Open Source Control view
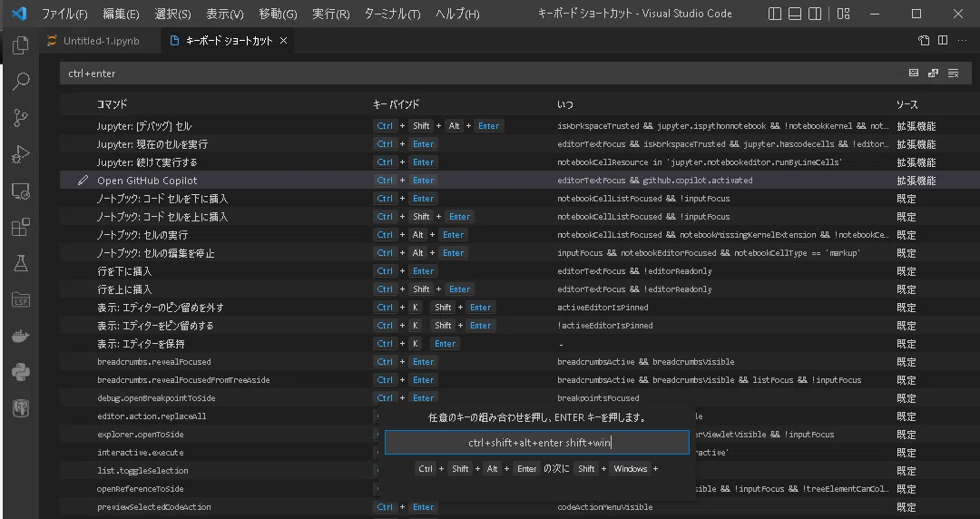The image size is (980, 519). click(x=21, y=118)
